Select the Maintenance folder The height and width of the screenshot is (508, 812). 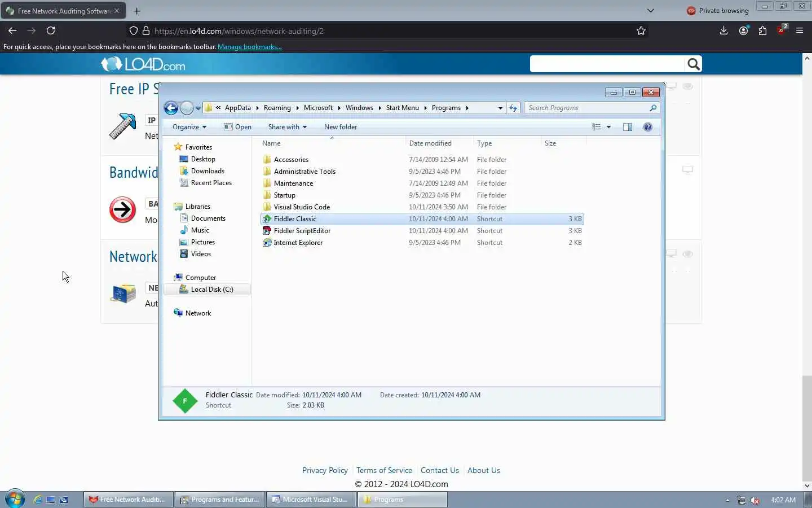293,183
